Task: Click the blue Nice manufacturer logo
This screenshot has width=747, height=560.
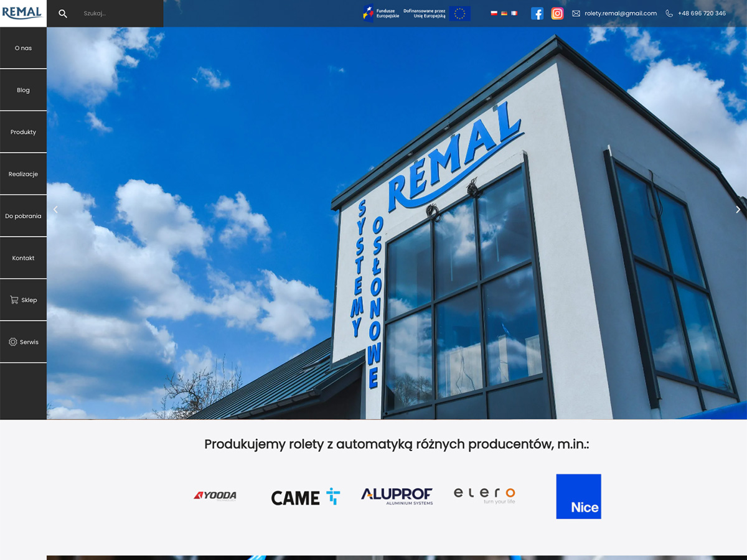Action: point(578,497)
